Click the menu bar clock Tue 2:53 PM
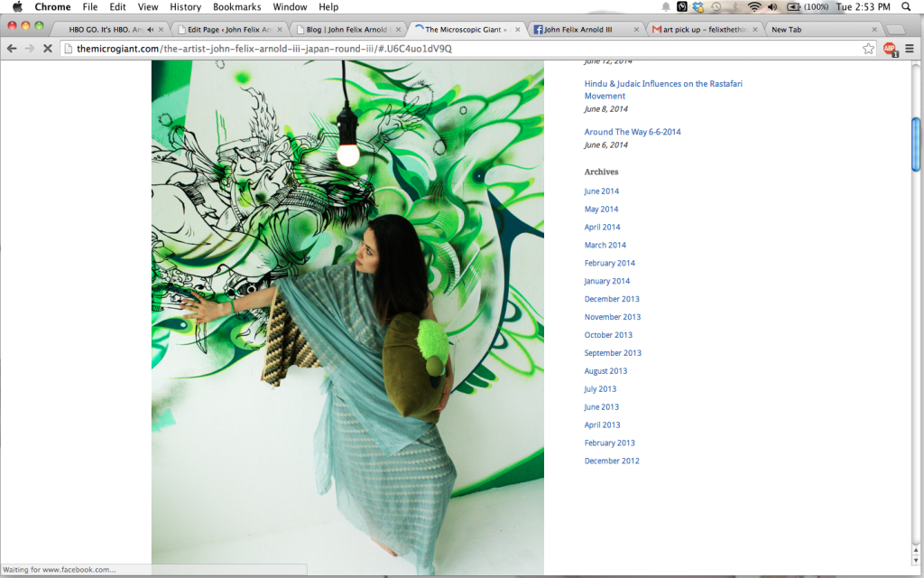The image size is (924, 578). pyautogui.click(x=864, y=7)
